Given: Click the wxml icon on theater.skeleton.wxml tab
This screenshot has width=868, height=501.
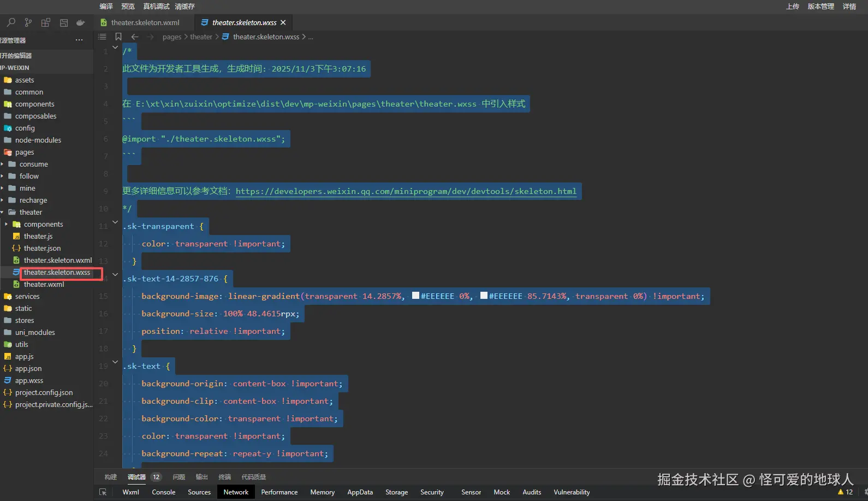Looking at the screenshot, I should [x=104, y=22].
